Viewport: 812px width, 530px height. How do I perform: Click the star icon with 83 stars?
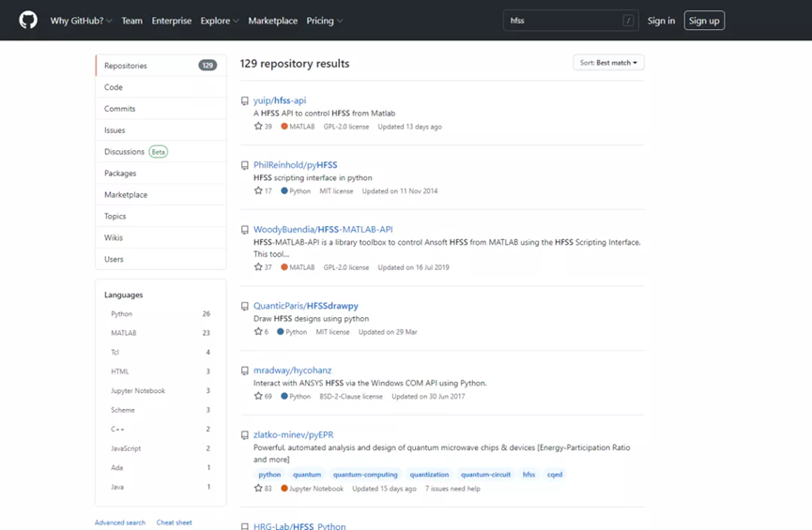click(258, 488)
